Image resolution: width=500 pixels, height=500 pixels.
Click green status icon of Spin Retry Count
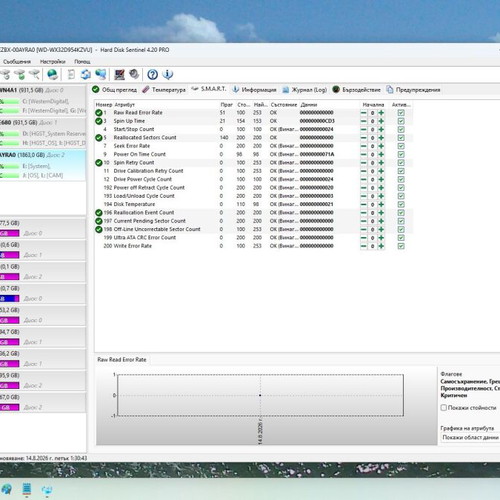click(x=99, y=163)
